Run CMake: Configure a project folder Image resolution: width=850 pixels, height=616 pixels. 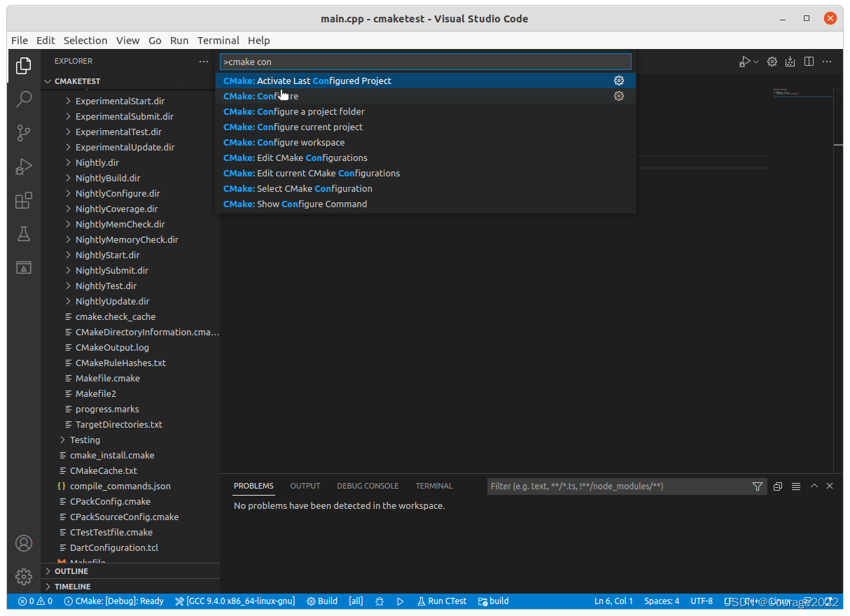coord(426,111)
